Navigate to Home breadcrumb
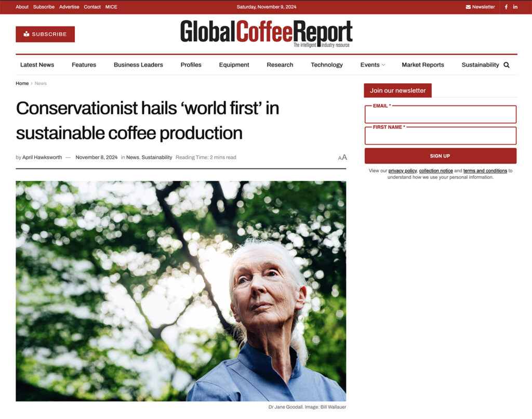Image resolution: width=532 pixels, height=419 pixels. pos(22,83)
